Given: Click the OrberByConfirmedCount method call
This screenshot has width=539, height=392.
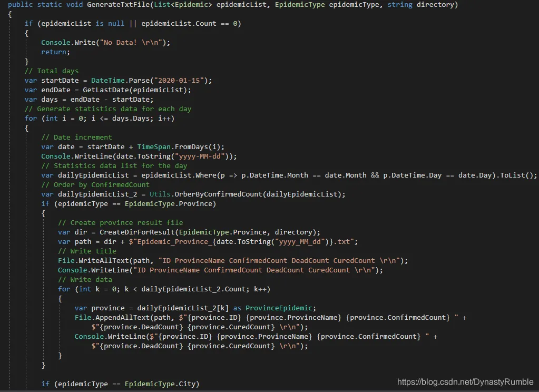Looking at the screenshot, I should (x=218, y=194).
